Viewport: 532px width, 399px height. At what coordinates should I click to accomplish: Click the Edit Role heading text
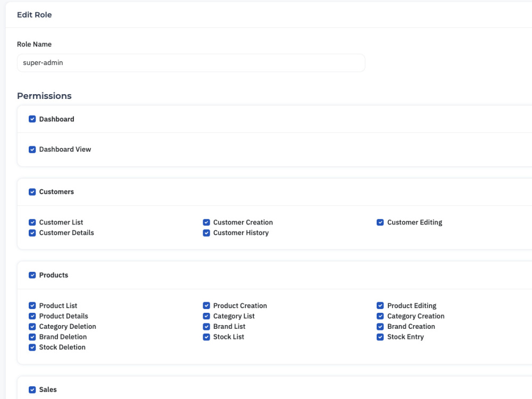click(x=34, y=15)
